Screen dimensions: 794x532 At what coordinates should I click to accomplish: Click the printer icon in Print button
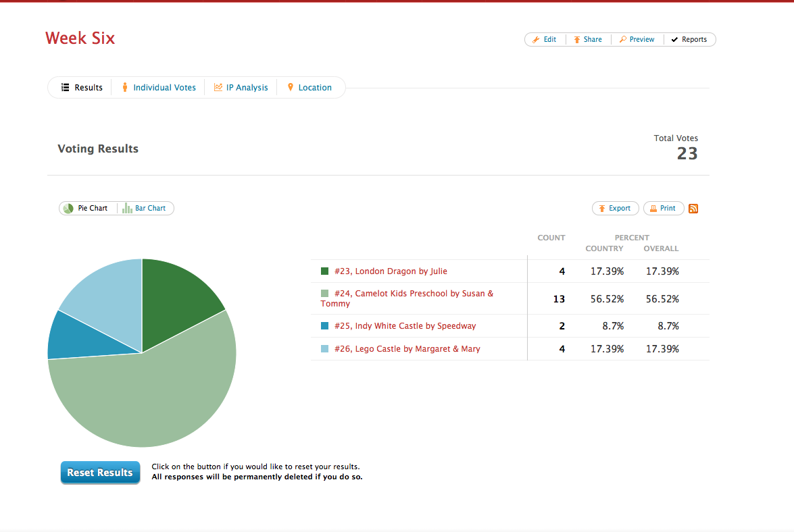coord(653,209)
